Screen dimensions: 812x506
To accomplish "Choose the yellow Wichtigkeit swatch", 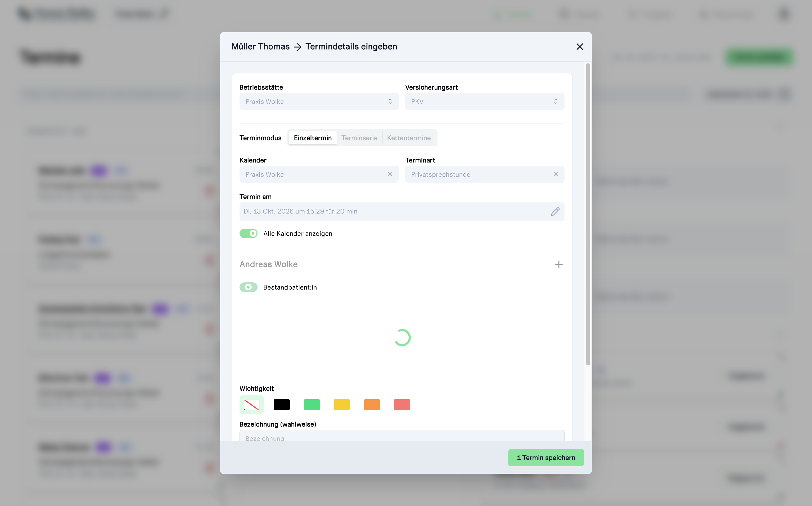I will (342, 405).
